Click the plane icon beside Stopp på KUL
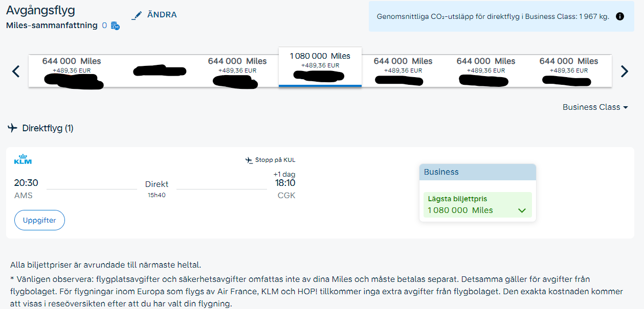The width and height of the screenshot is (644, 309). pos(249,160)
